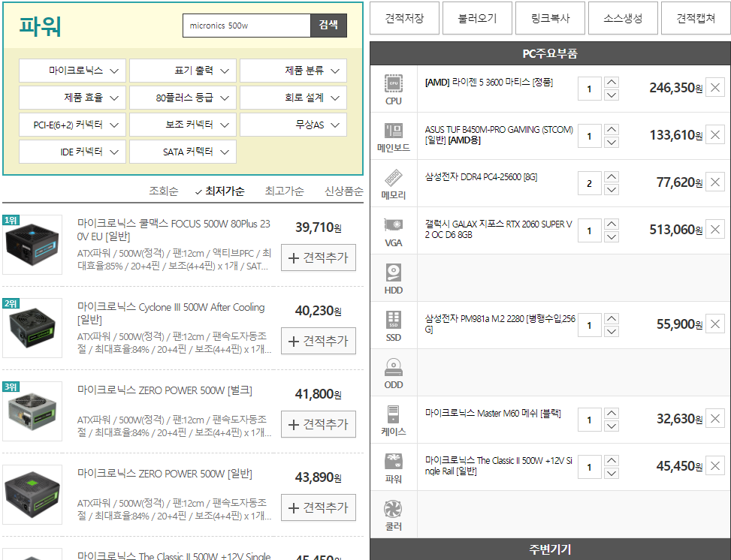The image size is (731, 560).
Task: Remove the Master M60 case item
Action: pos(715,419)
